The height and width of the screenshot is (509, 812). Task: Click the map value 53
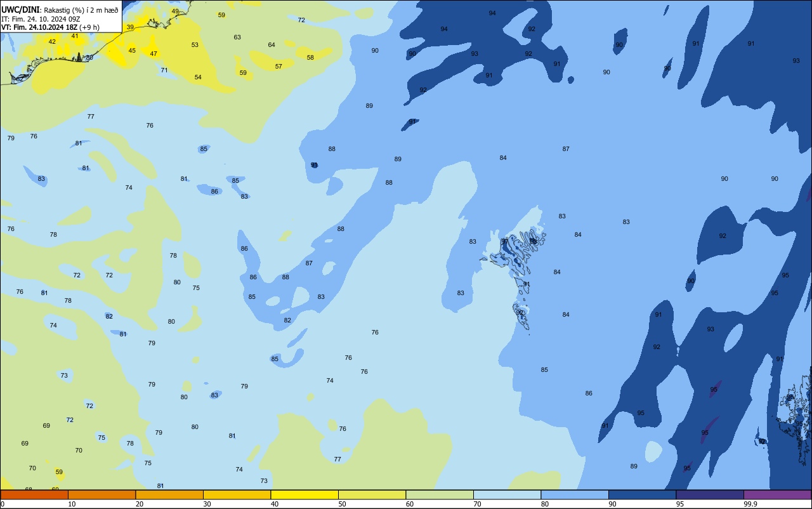(x=195, y=45)
